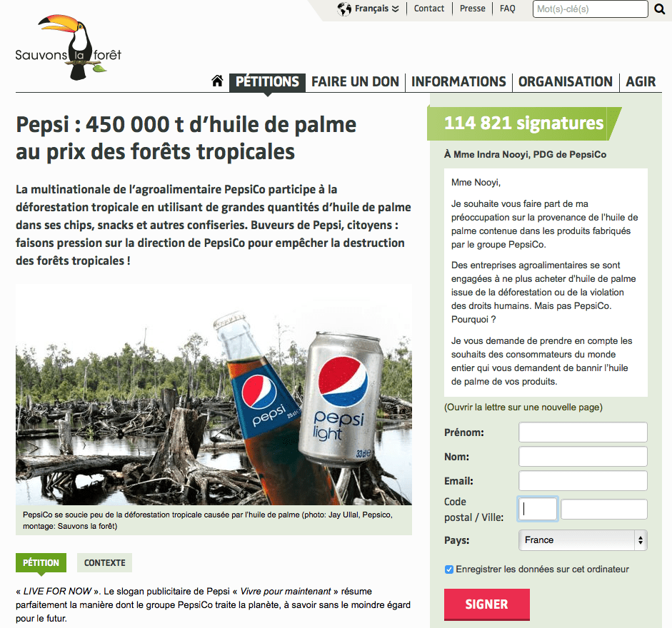Open the Informations menu item
This screenshot has width=672, height=628.
pyautogui.click(x=458, y=81)
